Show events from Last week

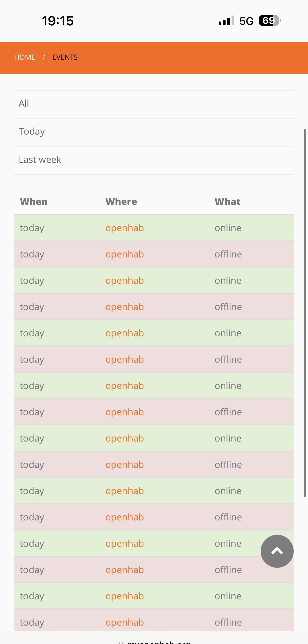click(40, 159)
